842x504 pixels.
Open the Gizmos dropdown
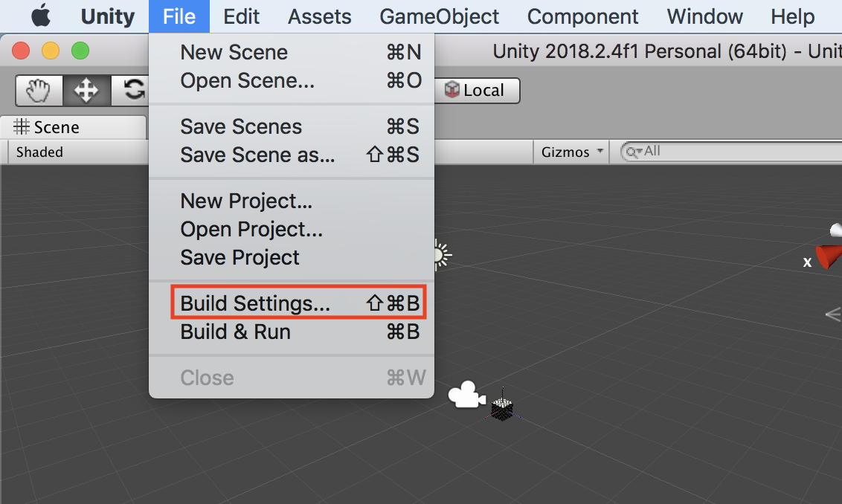(x=571, y=152)
